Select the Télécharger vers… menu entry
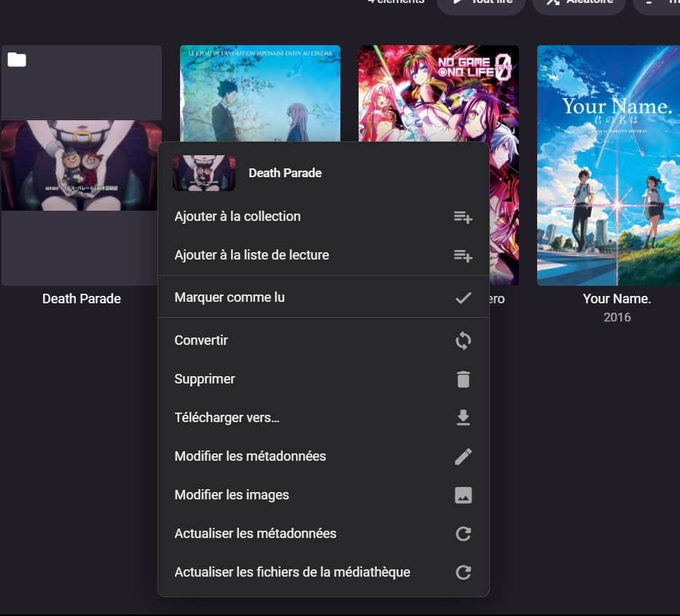The width and height of the screenshot is (680, 616). [x=324, y=418]
